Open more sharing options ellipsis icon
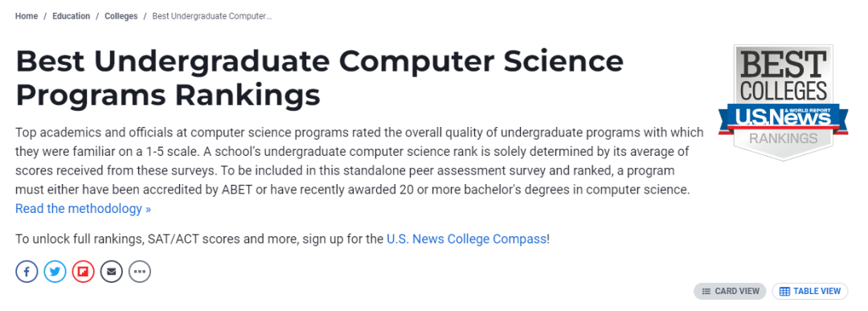This screenshot has width=868, height=311. tap(140, 272)
